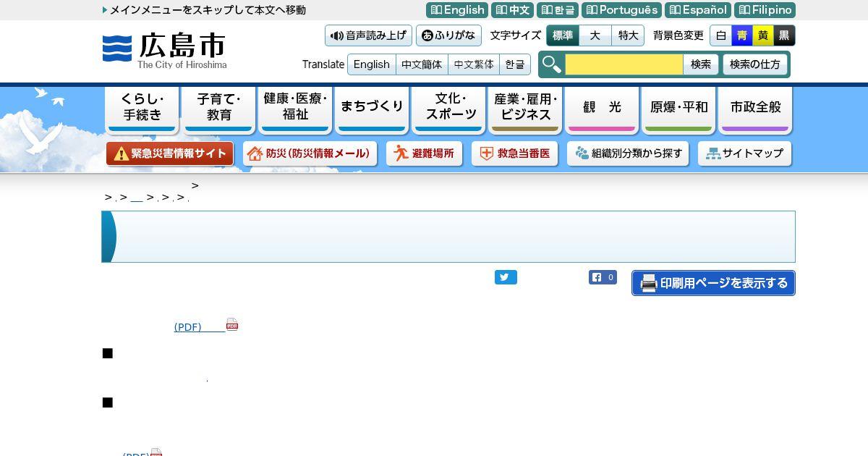Open 防災(防災情報メール) page
Viewport: 868px width, 456px height.
310,153
